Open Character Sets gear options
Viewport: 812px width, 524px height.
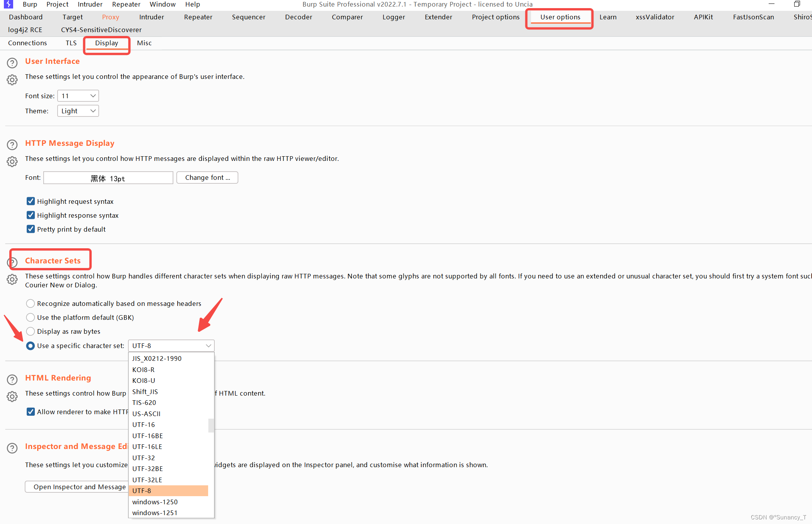[x=12, y=279]
